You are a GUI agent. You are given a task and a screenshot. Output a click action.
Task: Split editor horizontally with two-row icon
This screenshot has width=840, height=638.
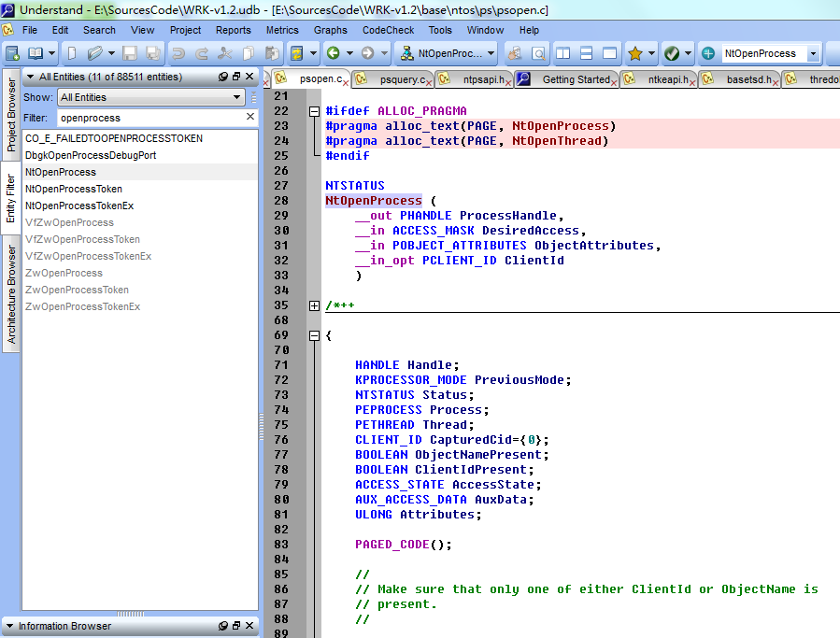tap(586, 53)
